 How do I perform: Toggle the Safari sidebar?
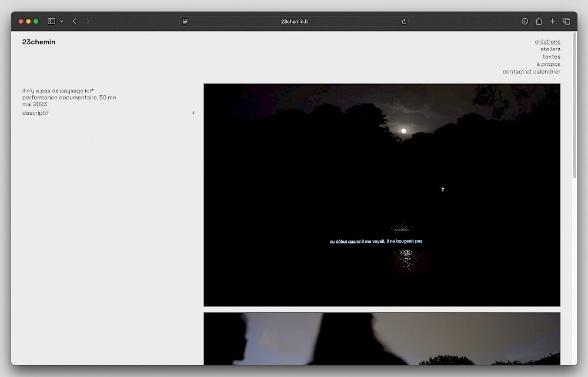tap(51, 21)
